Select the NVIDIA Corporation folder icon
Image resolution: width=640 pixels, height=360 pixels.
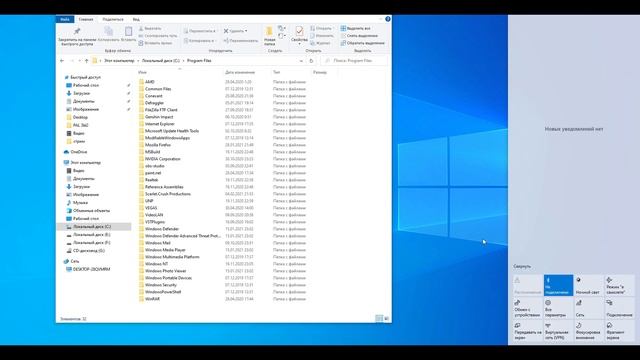141,159
